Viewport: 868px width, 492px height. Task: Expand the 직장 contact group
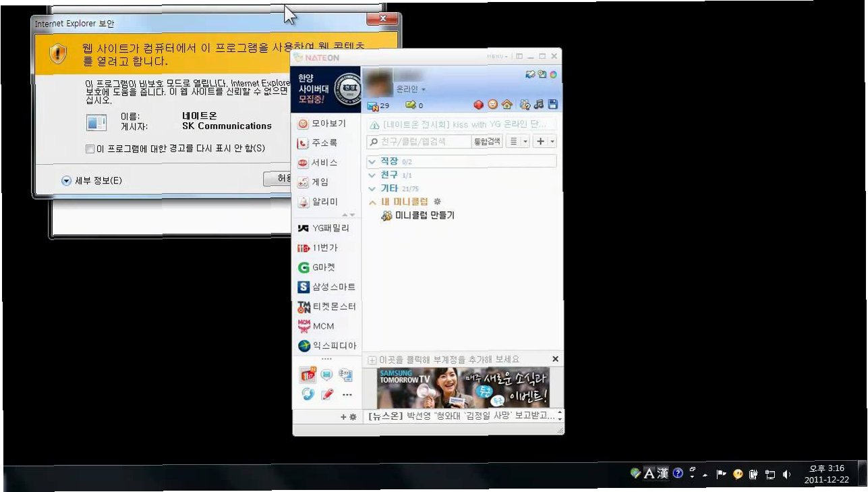(462, 161)
